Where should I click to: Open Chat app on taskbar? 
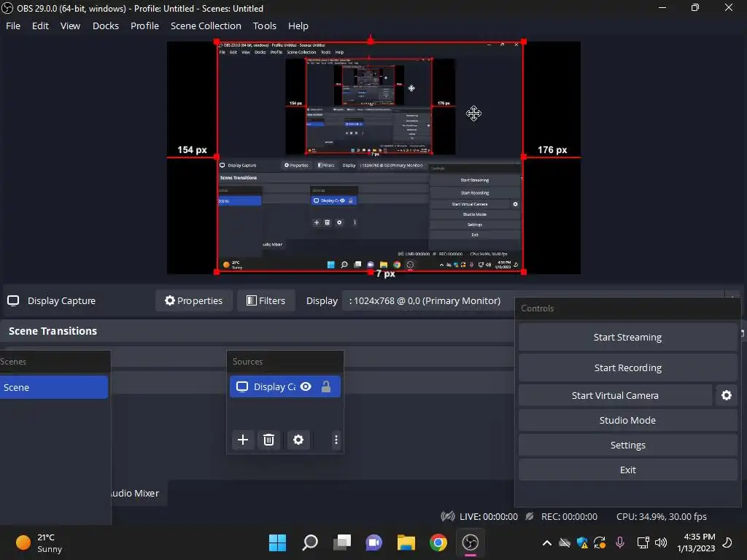coord(374,542)
